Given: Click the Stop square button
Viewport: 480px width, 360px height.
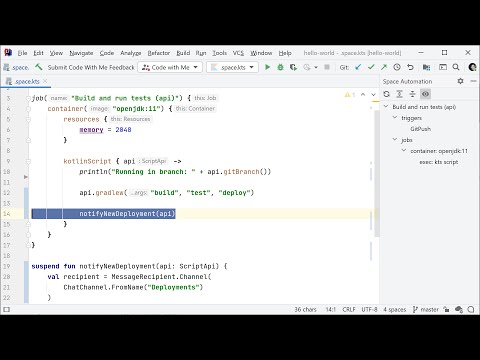Looking at the screenshot, I should (x=327, y=67).
